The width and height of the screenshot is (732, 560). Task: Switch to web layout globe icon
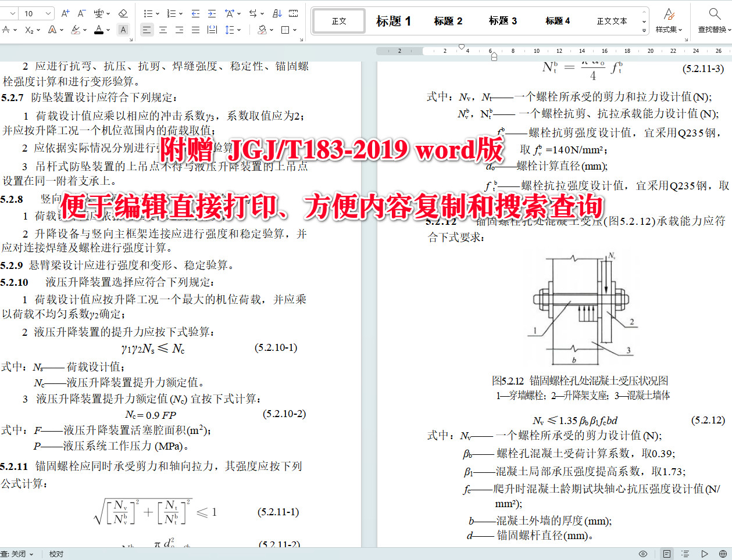(723, 554)
